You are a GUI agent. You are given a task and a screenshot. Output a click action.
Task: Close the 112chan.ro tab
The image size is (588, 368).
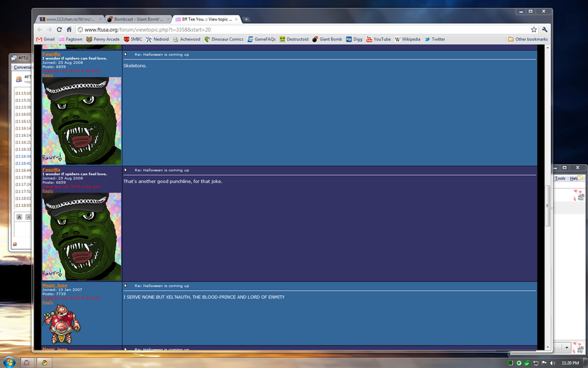[100, 19]
